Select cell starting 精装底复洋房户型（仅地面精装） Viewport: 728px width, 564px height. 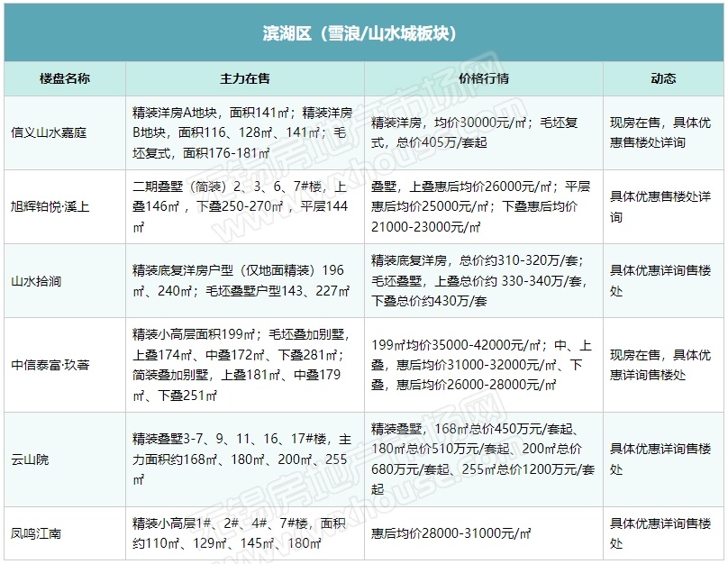[x=245, y=280]
